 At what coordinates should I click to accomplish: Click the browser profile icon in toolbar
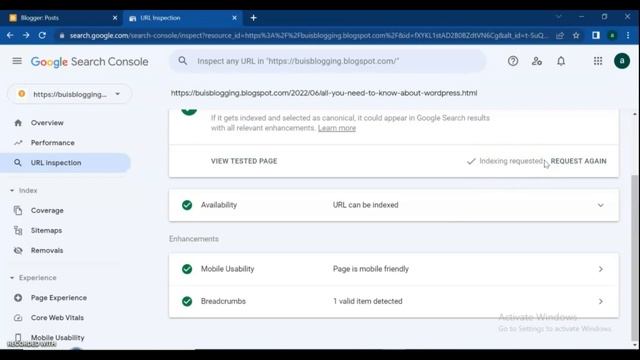click(x=612, y=36)
